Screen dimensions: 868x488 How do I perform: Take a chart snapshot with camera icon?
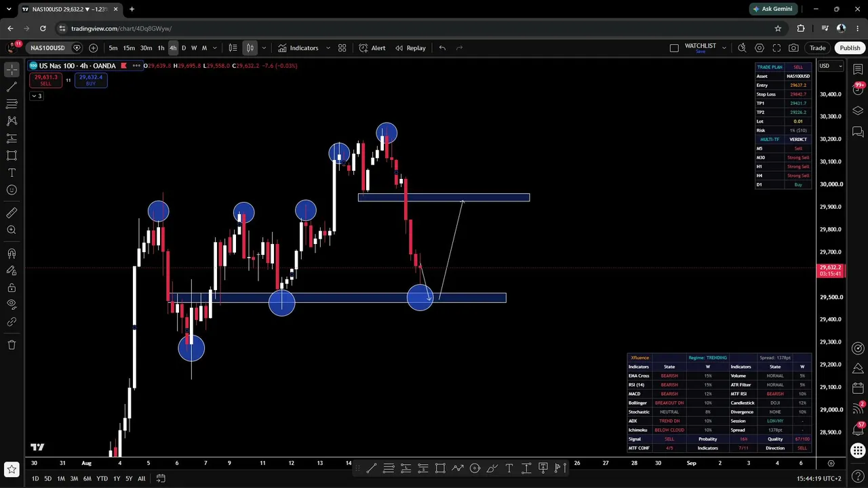(x=793, y=48)
